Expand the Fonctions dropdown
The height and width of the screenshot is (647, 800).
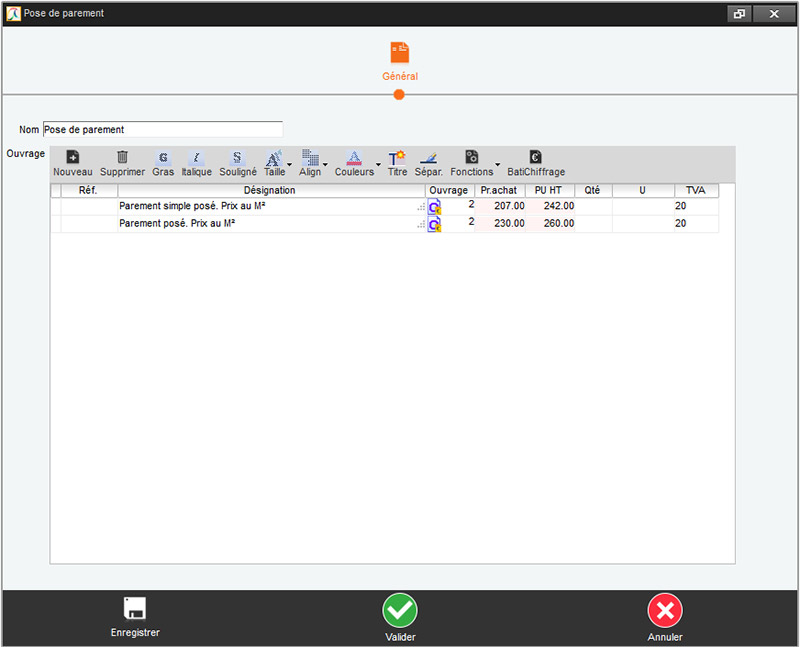point(497,165)
